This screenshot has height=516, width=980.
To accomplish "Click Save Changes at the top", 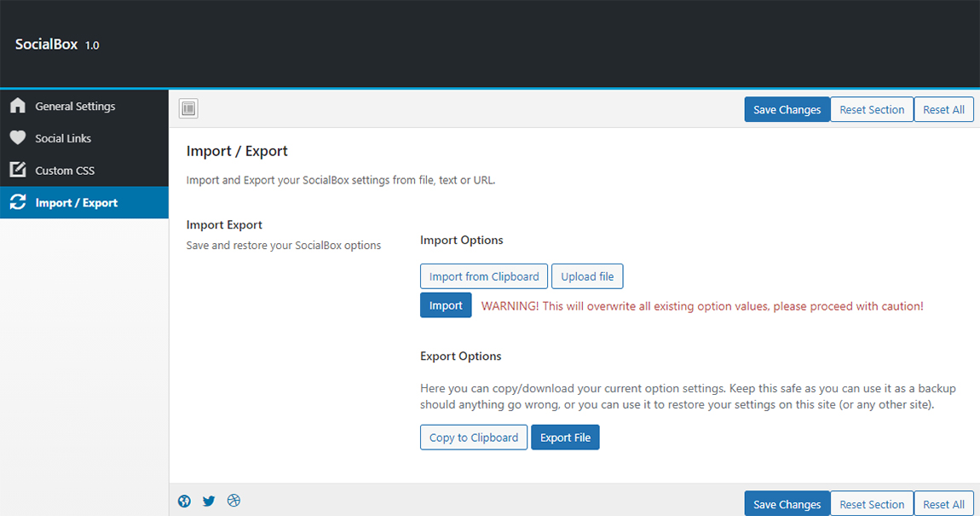I will 787,109.
